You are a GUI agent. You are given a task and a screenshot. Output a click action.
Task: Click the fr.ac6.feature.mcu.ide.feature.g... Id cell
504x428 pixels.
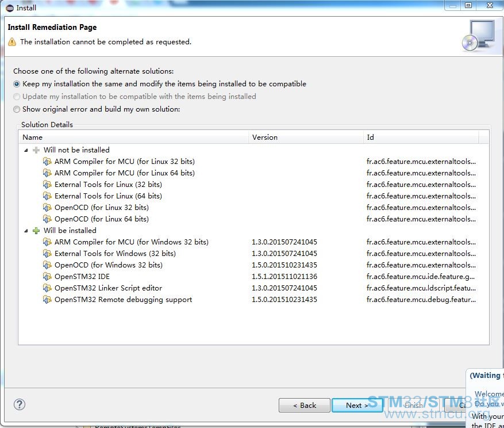tap(421, 277)
